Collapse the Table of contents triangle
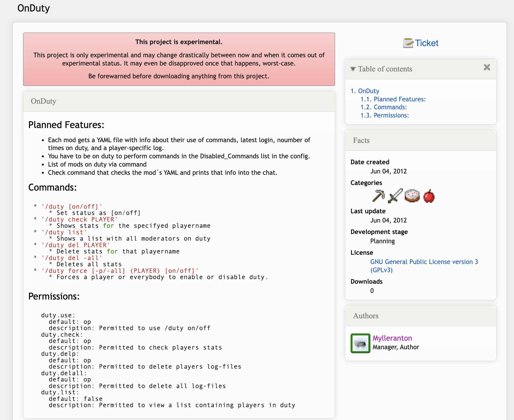Screen dimensions: 514x420 tap(353, 69)
